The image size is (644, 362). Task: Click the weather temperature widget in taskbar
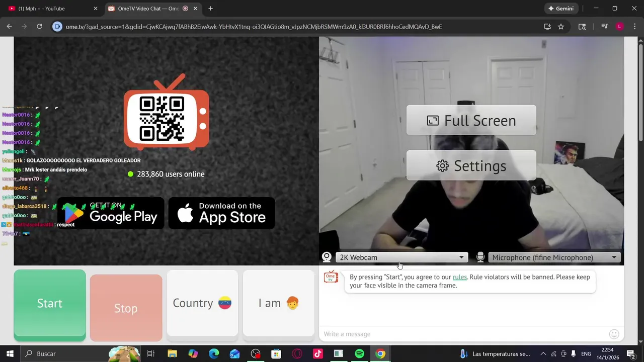coord(495,353)
